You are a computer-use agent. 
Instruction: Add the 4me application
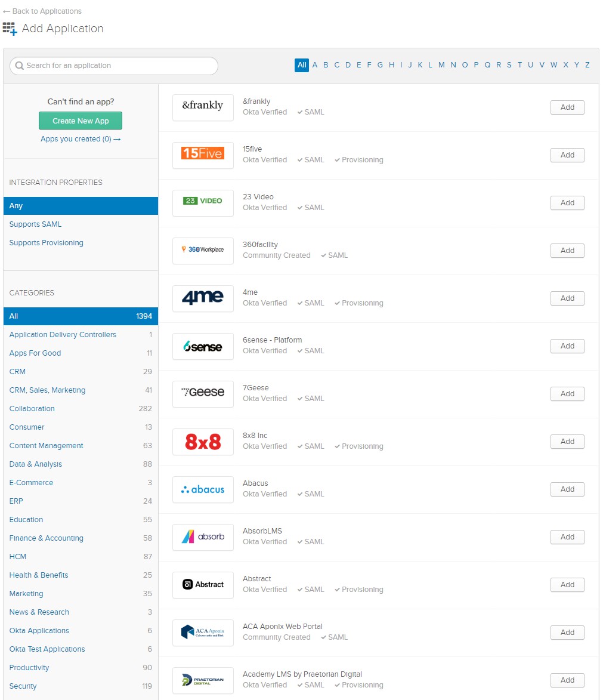coord(567,298)
